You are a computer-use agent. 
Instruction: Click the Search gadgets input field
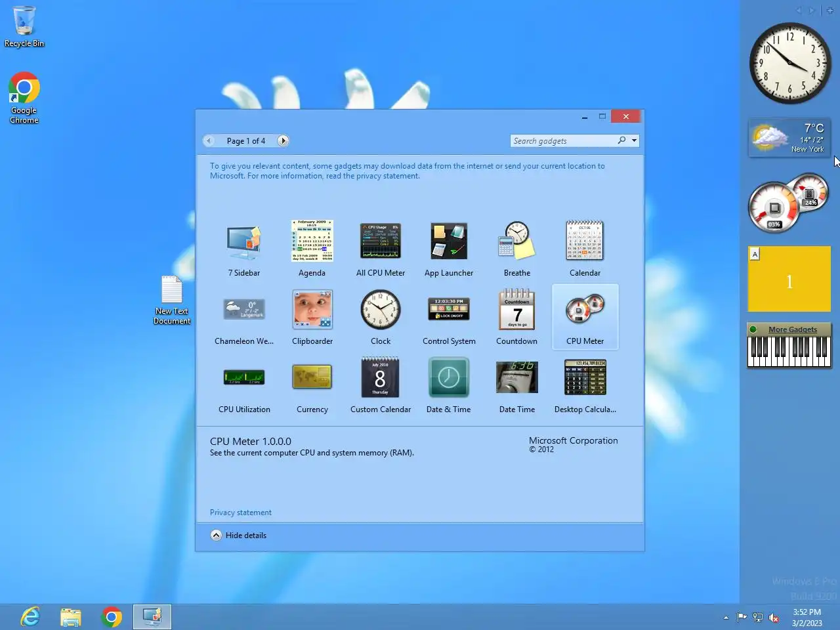coord(563,140)
